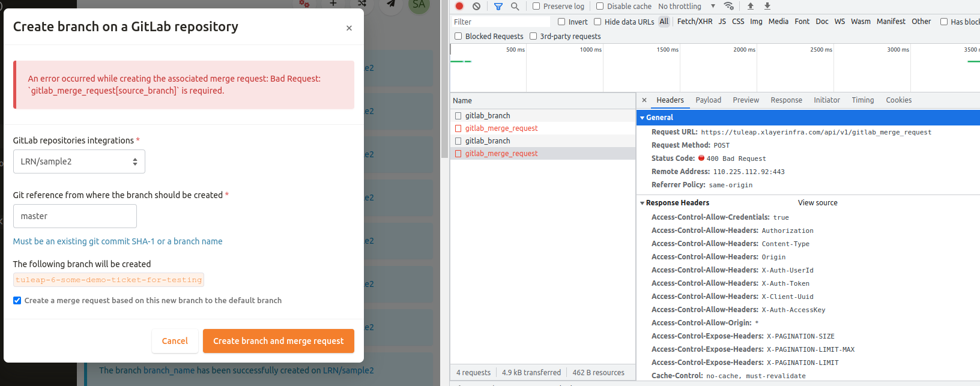Filter requests by WS

pyautogui.click(x=839, y=22)
